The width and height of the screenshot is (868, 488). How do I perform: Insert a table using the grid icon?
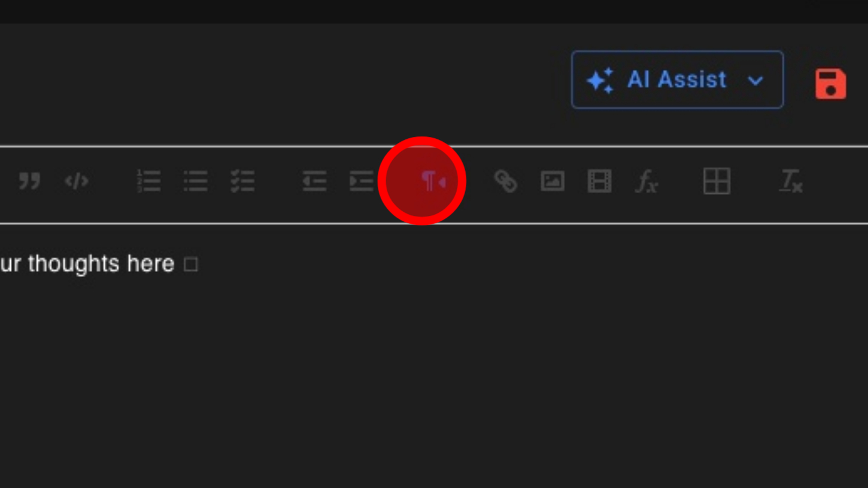coord(717,181)
